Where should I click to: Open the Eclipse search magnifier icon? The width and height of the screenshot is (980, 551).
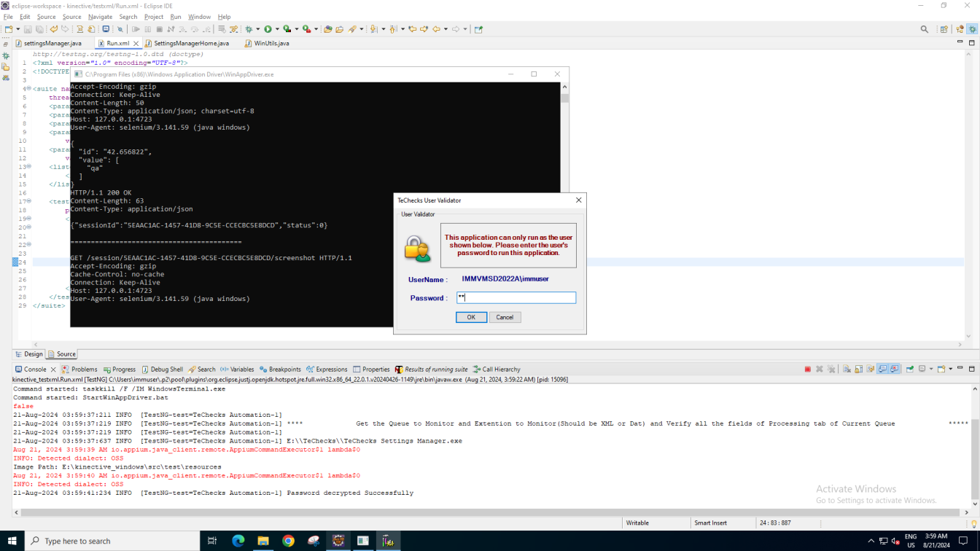coord(925,29)
